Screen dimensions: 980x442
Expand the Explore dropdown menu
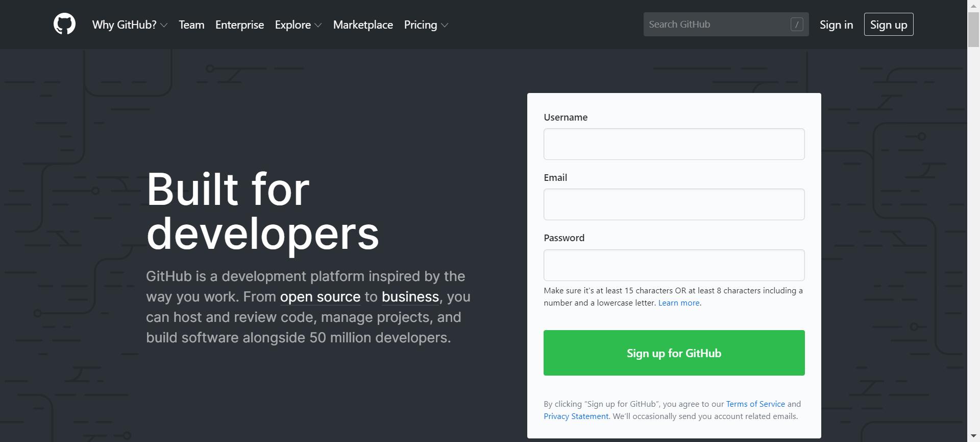click(298, 25)
